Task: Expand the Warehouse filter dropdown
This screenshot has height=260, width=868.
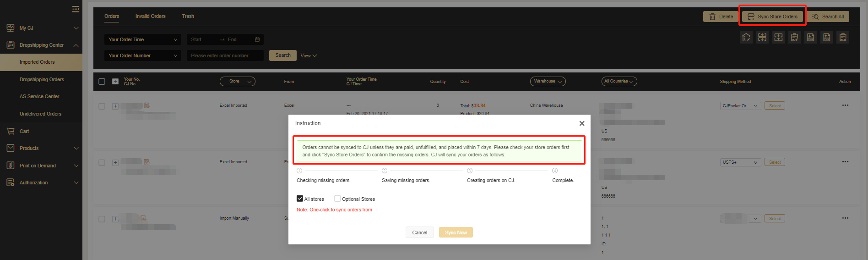Action: coord(548,81)
